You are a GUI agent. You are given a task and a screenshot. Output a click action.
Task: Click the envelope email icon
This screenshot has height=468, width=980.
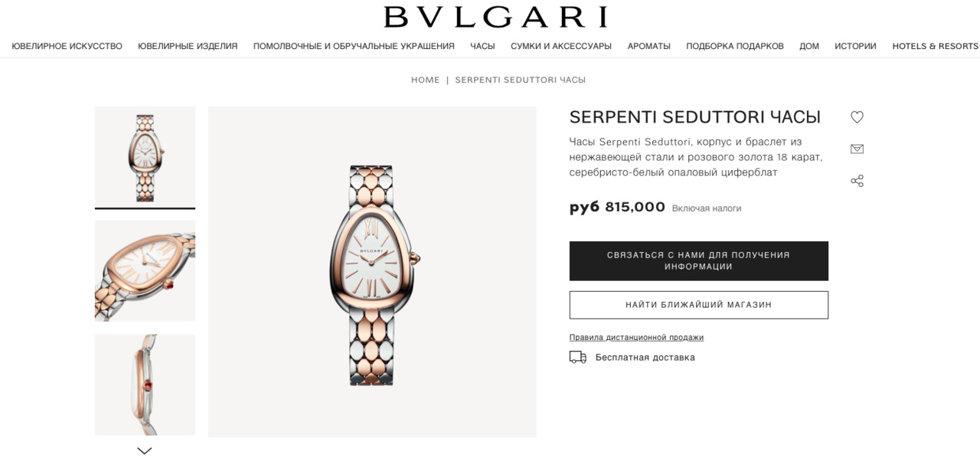[x=857, y=149]
